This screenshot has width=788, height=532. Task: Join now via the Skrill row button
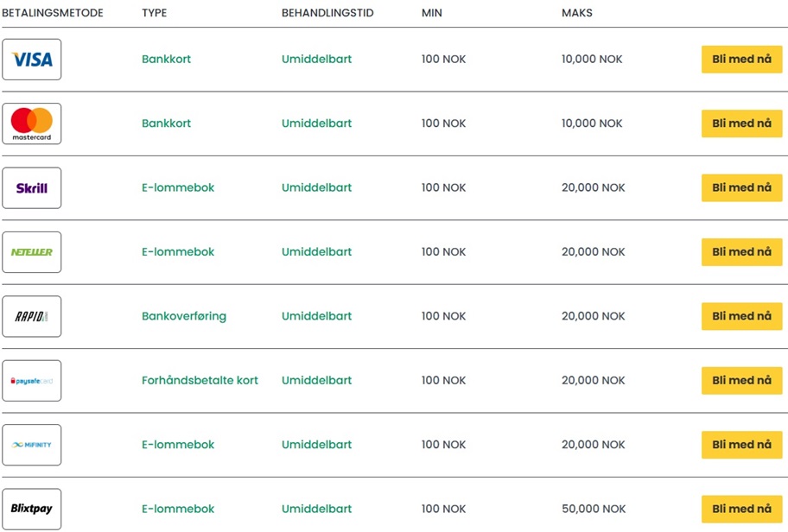(741, 187)
